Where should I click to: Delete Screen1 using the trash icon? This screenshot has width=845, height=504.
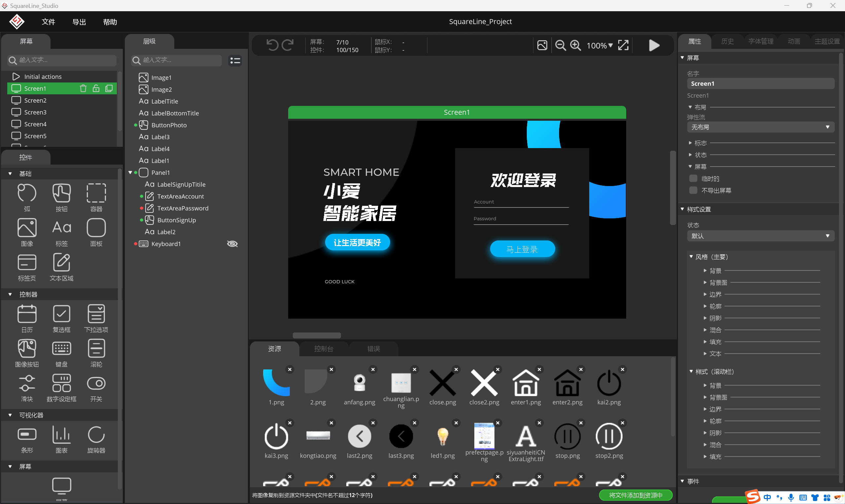pos(83,89)
